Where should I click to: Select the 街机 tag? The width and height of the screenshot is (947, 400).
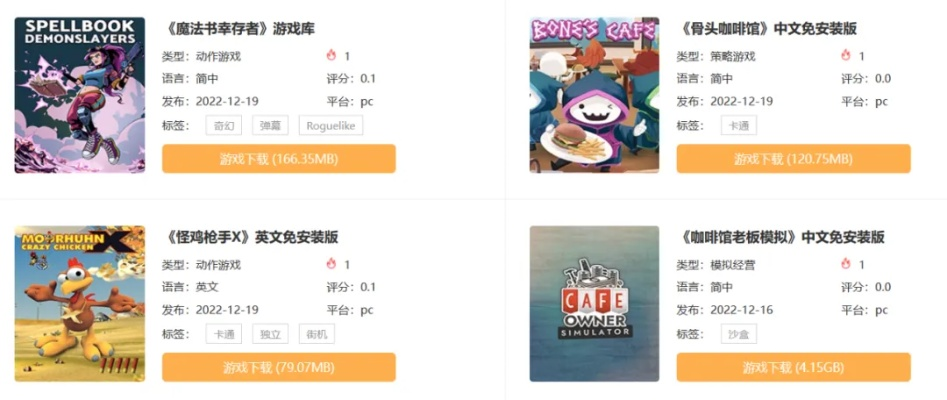pos(316,334)
